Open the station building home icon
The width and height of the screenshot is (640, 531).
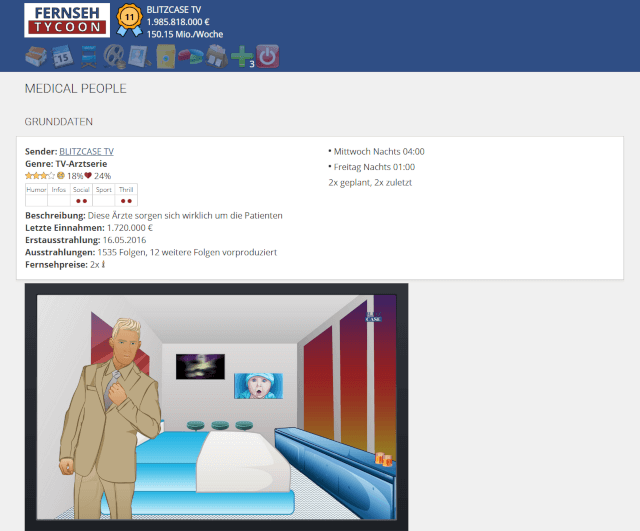point(36,56)
